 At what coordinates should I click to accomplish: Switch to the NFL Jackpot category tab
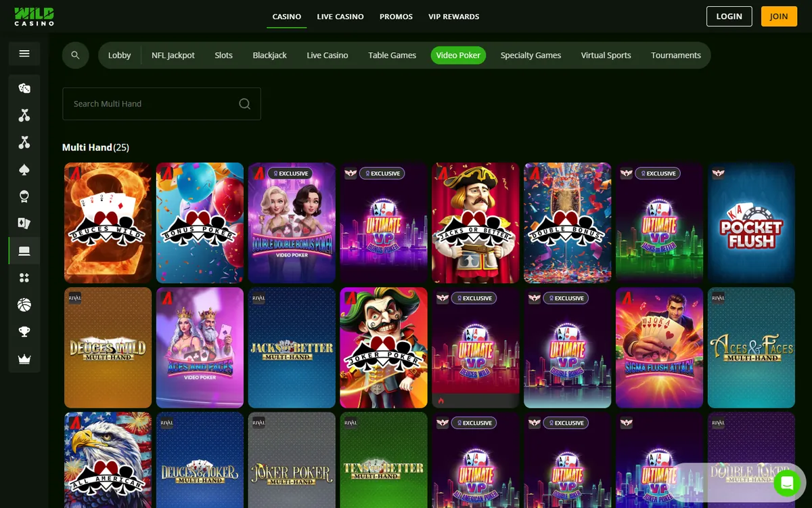173,55
